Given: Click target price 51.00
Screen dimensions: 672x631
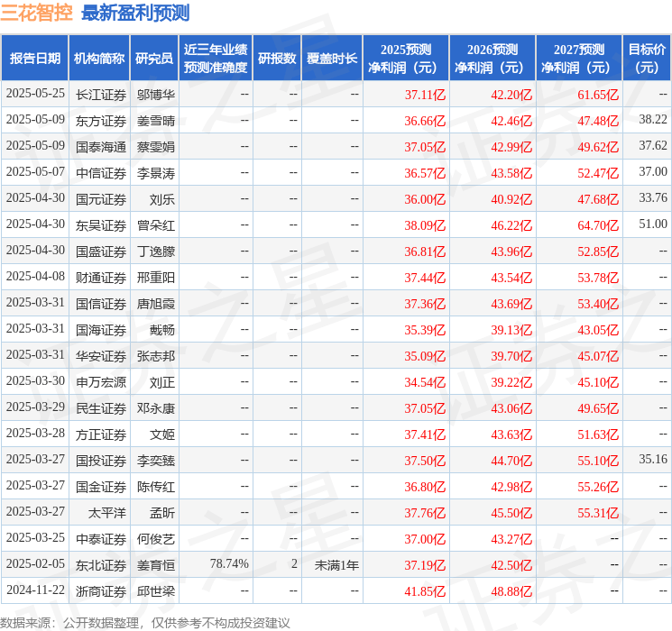Looking at the screenshot, I should [x=653, y=224].
